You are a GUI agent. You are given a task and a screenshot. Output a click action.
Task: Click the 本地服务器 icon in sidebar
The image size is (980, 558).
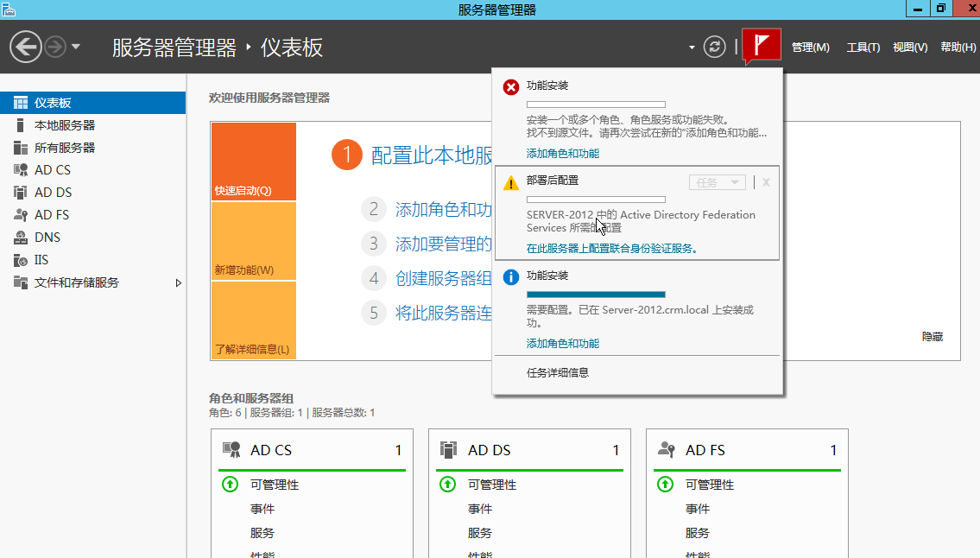tap(21, 125)
